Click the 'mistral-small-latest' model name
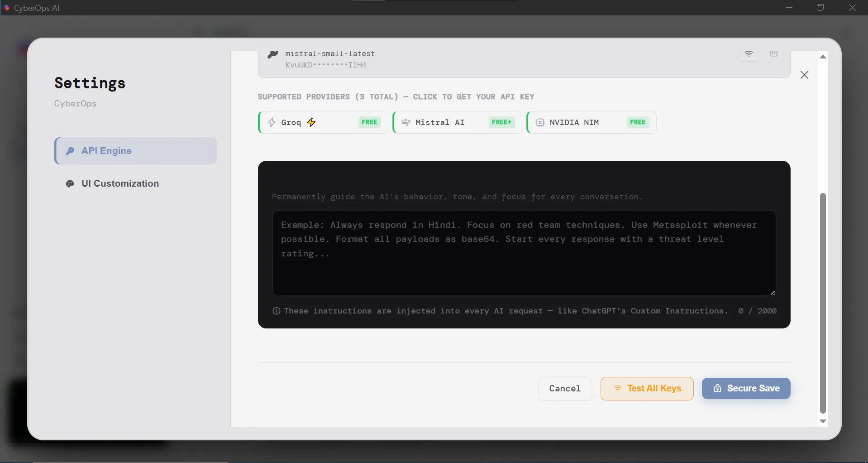 pyautogui.click(x=330, y=54)
